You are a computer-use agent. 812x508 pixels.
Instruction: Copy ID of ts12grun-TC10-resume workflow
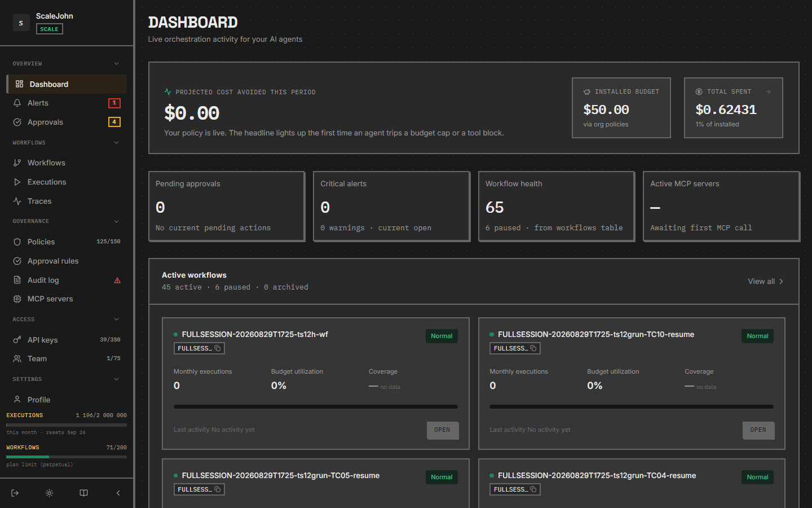click(533, 348)
